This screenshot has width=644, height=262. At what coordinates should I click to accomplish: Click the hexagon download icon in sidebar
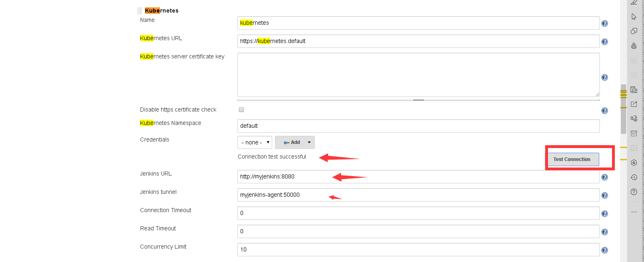click(634, 163)
